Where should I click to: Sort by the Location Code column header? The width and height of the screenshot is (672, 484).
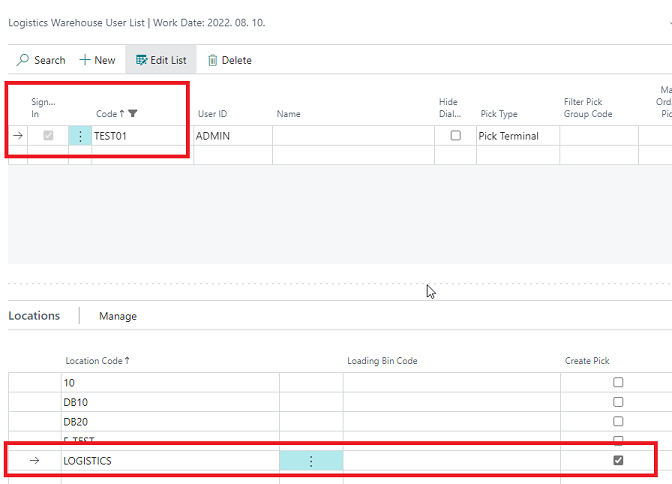pyautogui.click(x=97, y=360)
